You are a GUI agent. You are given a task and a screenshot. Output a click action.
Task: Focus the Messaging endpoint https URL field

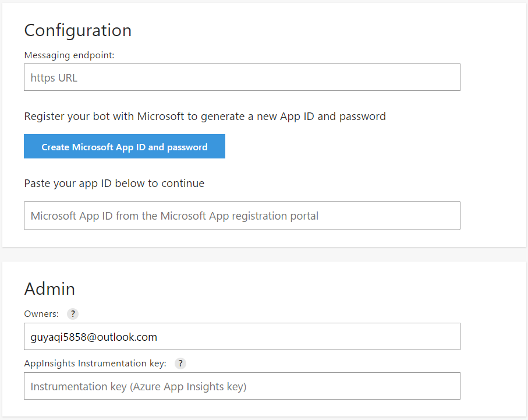click(x=242, y=77)
